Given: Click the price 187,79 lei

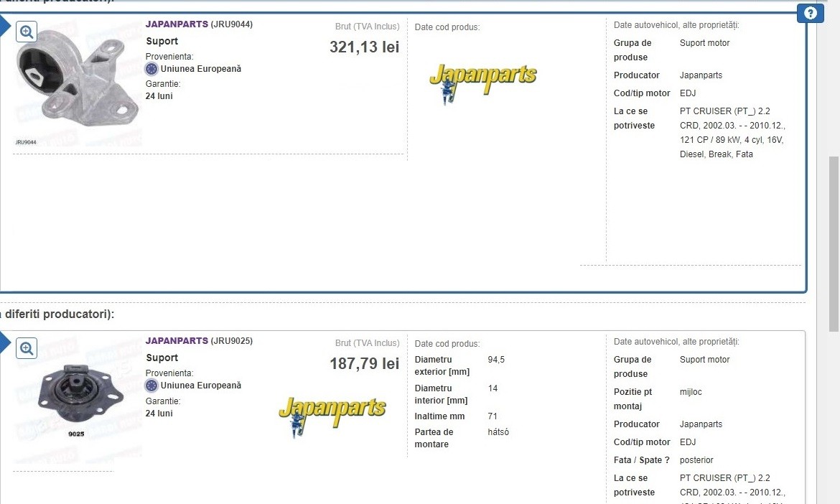Looking at the screenshot, I should (364, 364).
